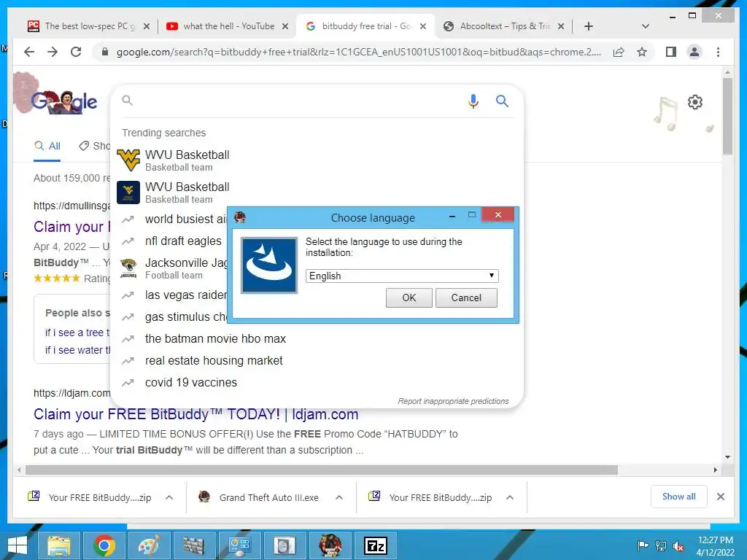This screenshot has height=560, width=747.
Task: Expand options for last Your FREE BitBuddy zip download
Action: (510, 497)
